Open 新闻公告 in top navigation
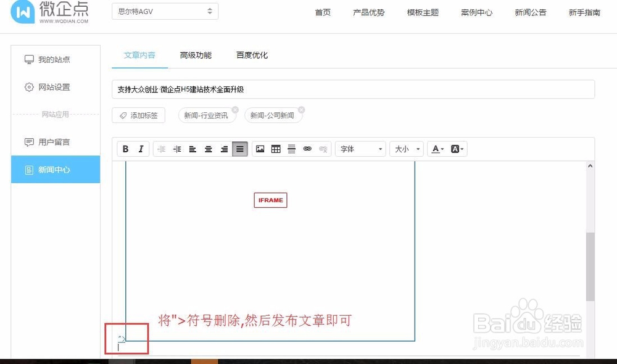This screenshot has width=617, height=364. [531, 12]
